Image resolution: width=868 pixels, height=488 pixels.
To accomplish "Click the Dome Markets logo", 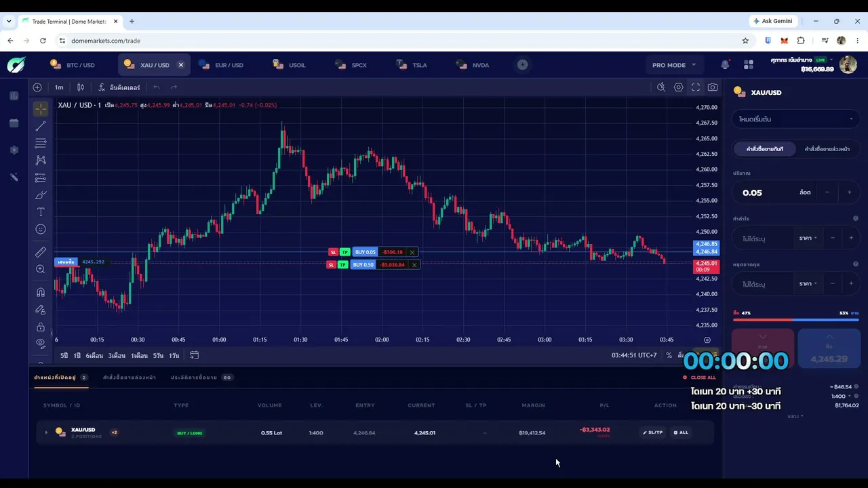I will coord(16,65).
